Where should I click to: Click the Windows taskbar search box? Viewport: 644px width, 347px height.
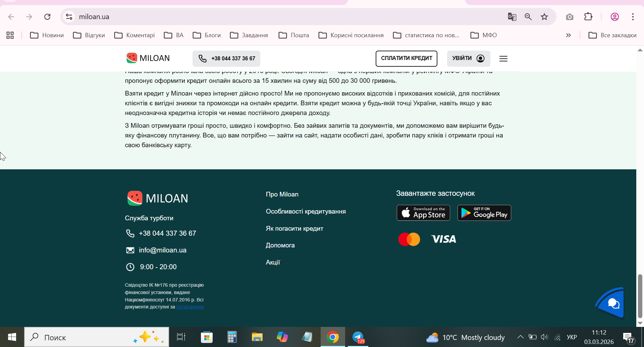(97, 337)
